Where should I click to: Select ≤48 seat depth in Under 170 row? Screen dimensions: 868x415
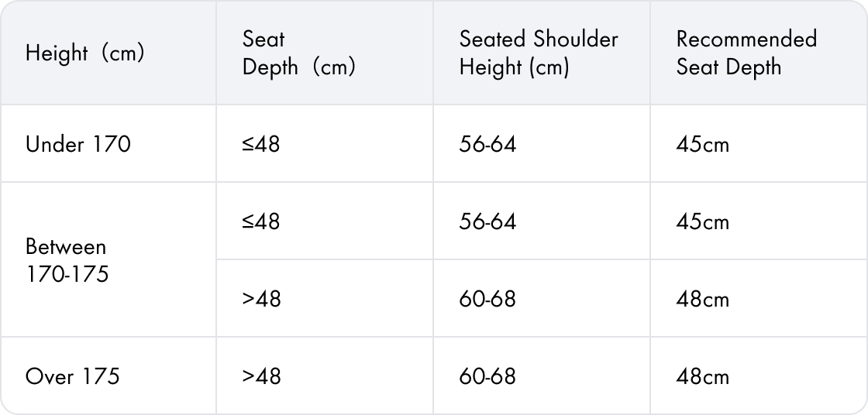click(260, 144)
